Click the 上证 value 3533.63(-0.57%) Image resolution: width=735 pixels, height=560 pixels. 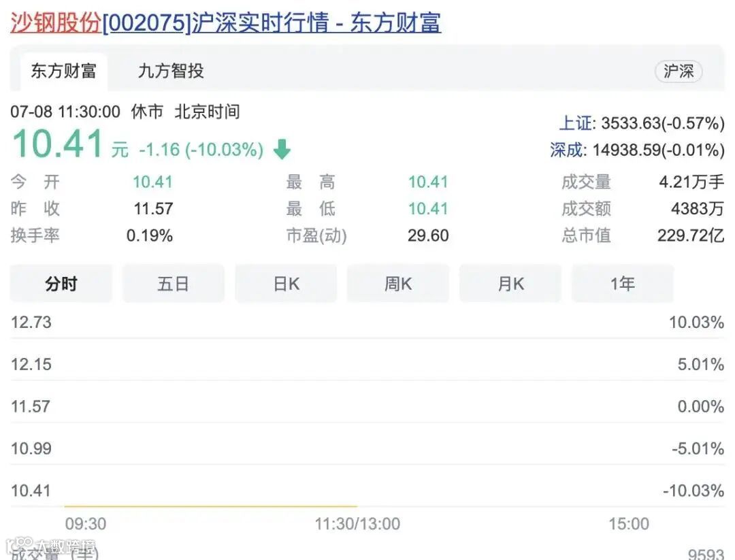663,123
